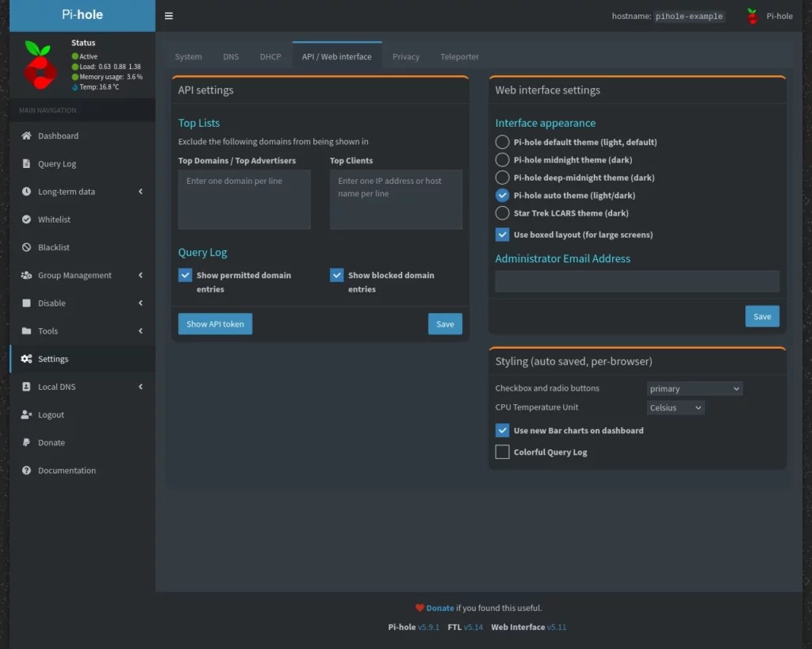Click the sidebar hamburger menu icon
812x649 pixels.
click(169, 14)
